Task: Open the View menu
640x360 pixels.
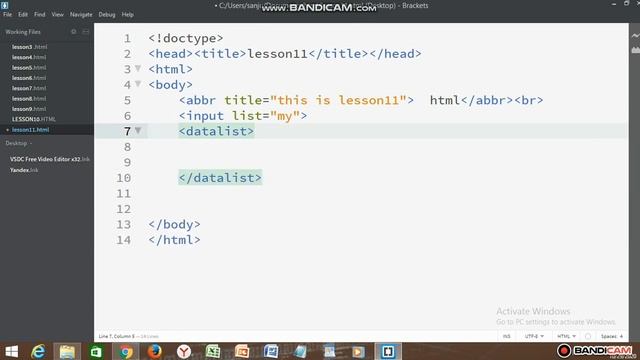Action: 58,14
